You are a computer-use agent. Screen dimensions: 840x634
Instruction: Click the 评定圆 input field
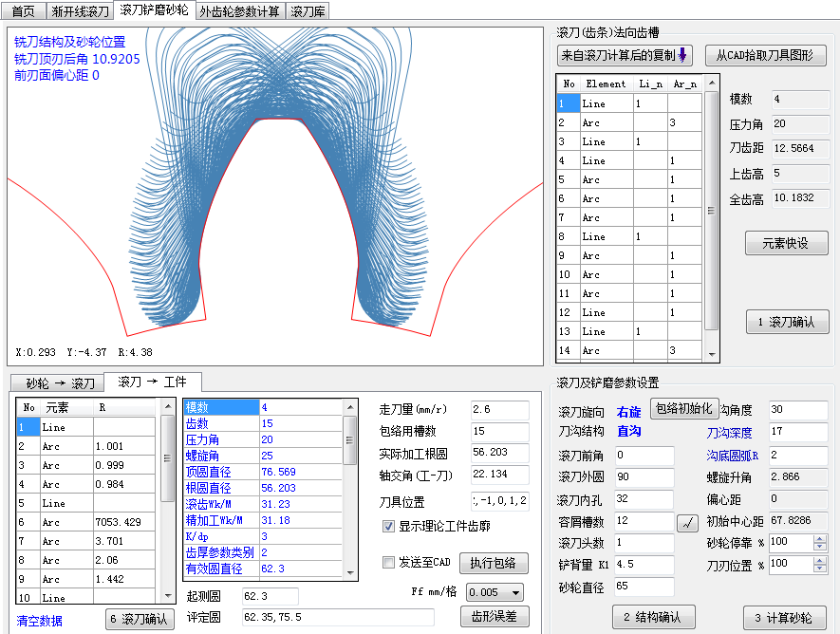tap(338, 618)
